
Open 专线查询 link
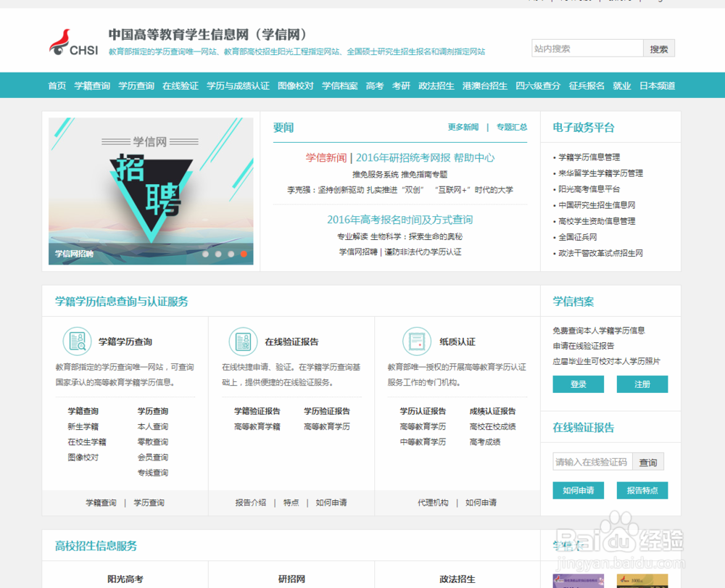coord(152,473)
